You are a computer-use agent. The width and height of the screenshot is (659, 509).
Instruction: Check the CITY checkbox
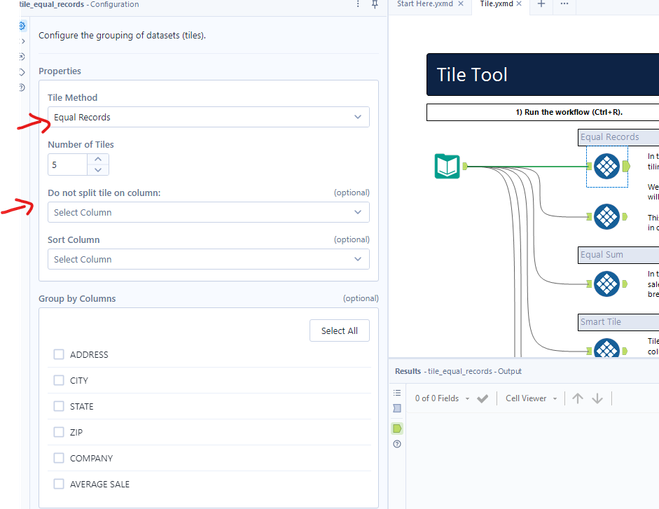59,380
